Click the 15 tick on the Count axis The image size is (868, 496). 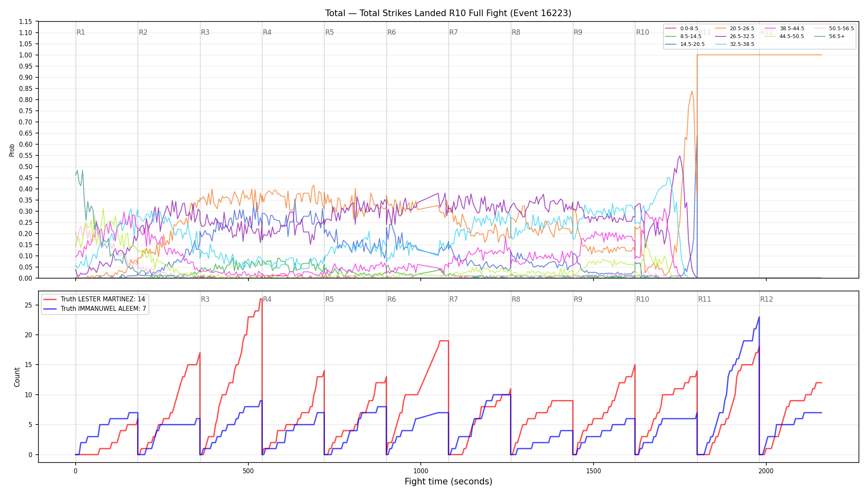[29, 365]
